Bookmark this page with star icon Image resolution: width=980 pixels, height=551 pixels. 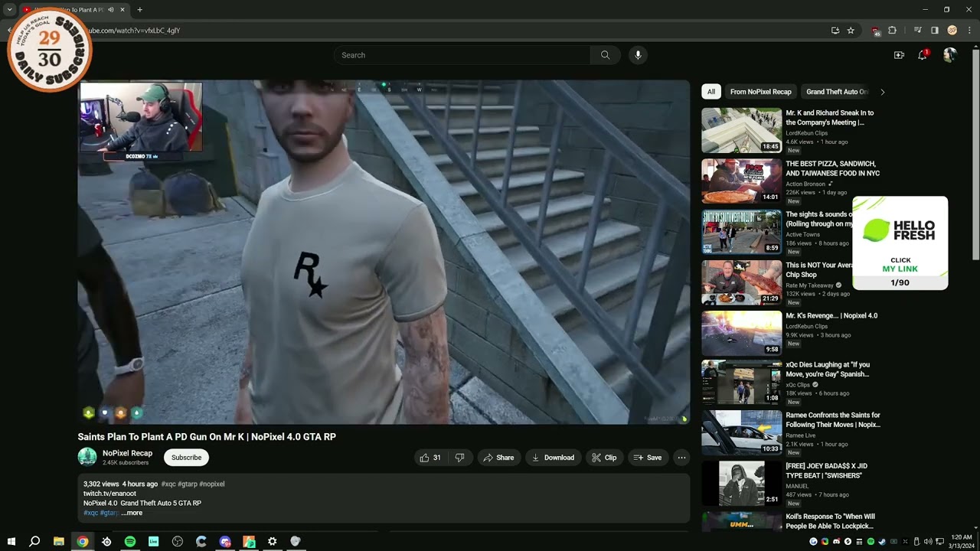pyautogui.click(x=851, y=31)
